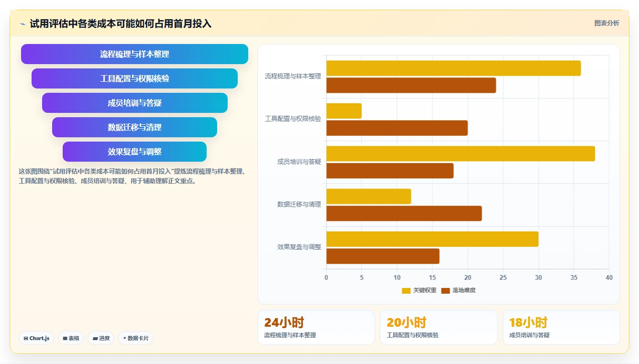Click the icon inside the Chart.js chip
This screenshot has width=639, height=364.
25,338
